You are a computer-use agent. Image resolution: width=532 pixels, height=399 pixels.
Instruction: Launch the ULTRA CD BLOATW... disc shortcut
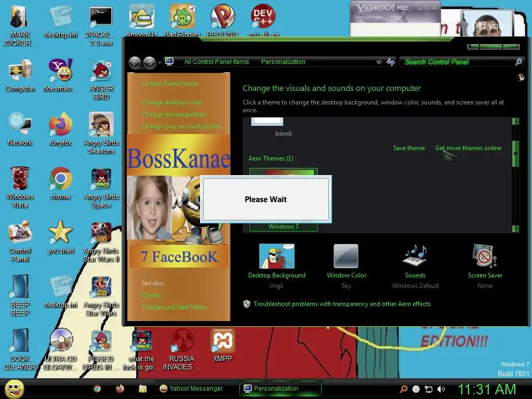(x=60, y=350)
